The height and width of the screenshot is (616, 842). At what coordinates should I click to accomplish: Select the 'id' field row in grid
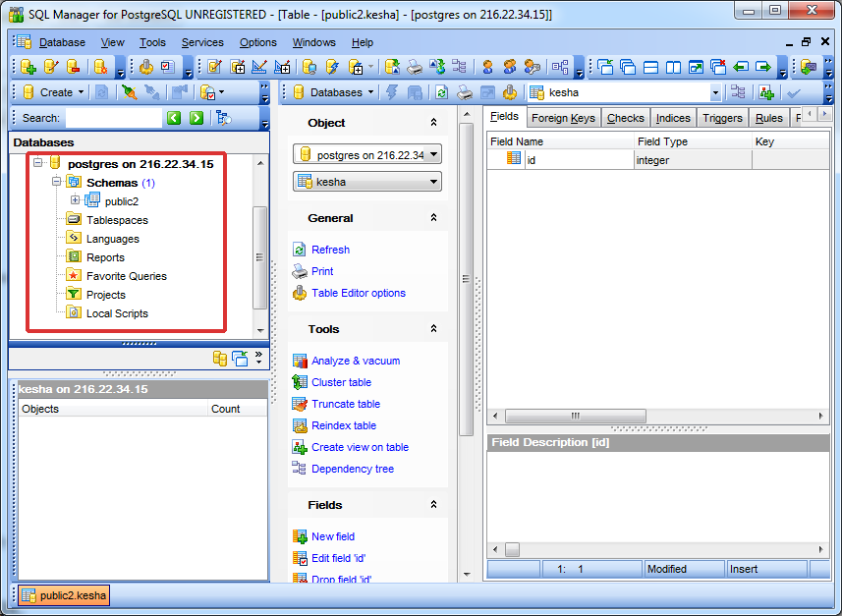point(658,160)
